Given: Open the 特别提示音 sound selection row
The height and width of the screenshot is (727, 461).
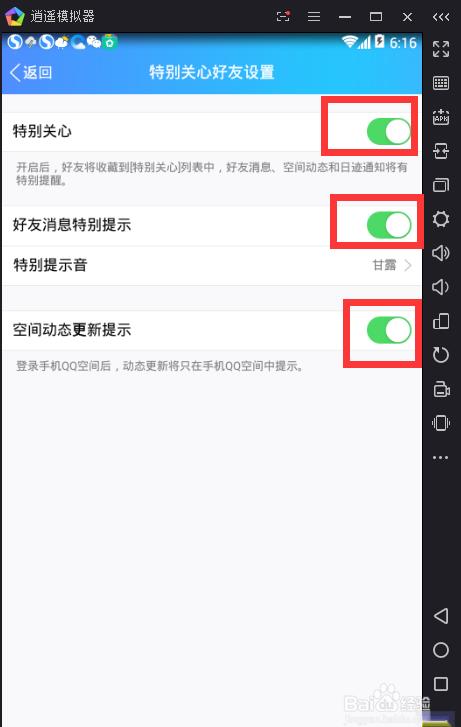Looking at the screenshot, I should 211,266.
